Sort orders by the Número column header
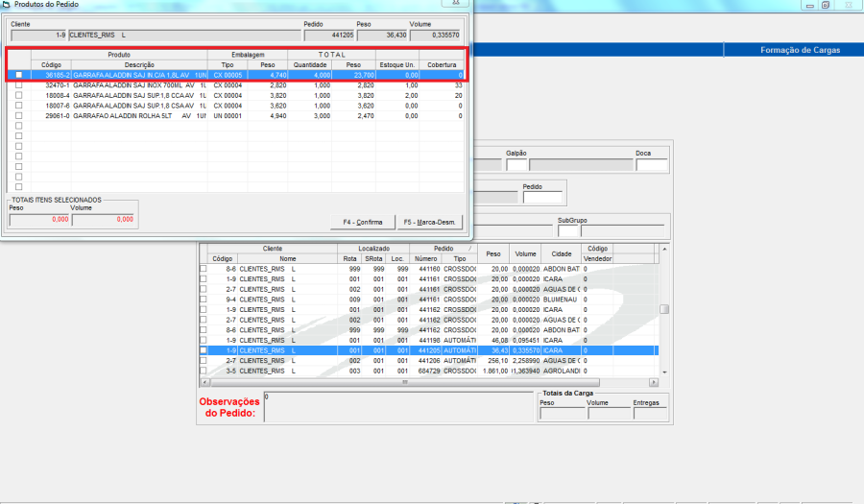 click(x=426, y=259)
